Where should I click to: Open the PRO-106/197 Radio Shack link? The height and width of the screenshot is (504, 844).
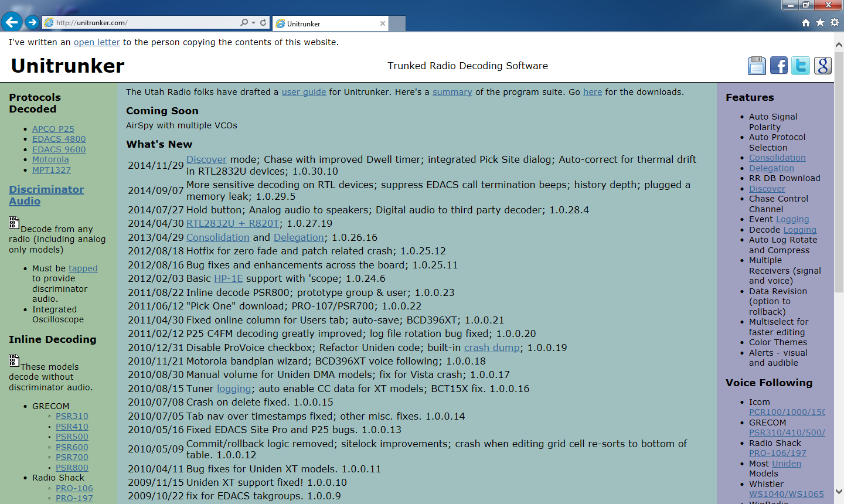pyautogui.click(x=778, y=453)
